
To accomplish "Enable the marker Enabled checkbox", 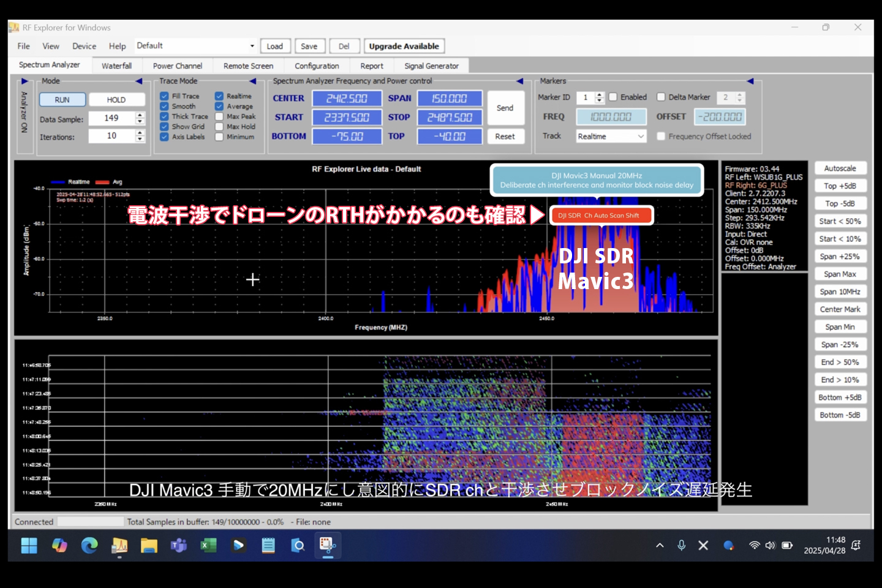I will [614, 97].
